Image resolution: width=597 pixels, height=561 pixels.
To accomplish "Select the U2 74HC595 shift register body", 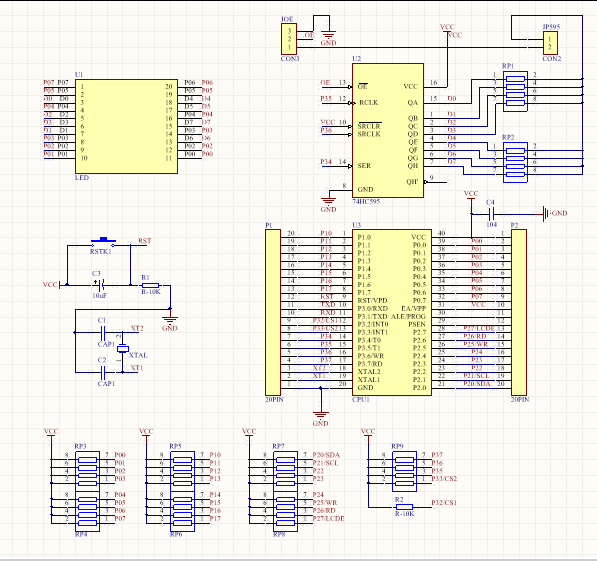I will click(x=388, y=131).
